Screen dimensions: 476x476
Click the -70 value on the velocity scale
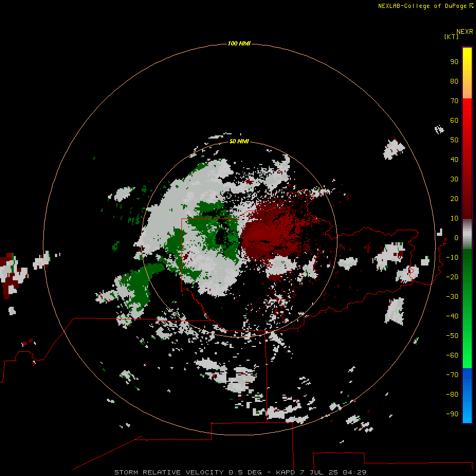[452, 375]
